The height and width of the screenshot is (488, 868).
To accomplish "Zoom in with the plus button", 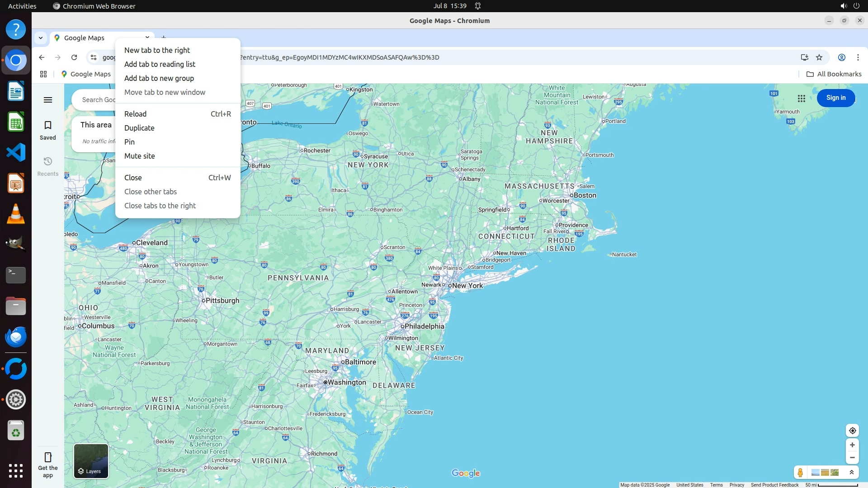I will [x=852, y=445].
